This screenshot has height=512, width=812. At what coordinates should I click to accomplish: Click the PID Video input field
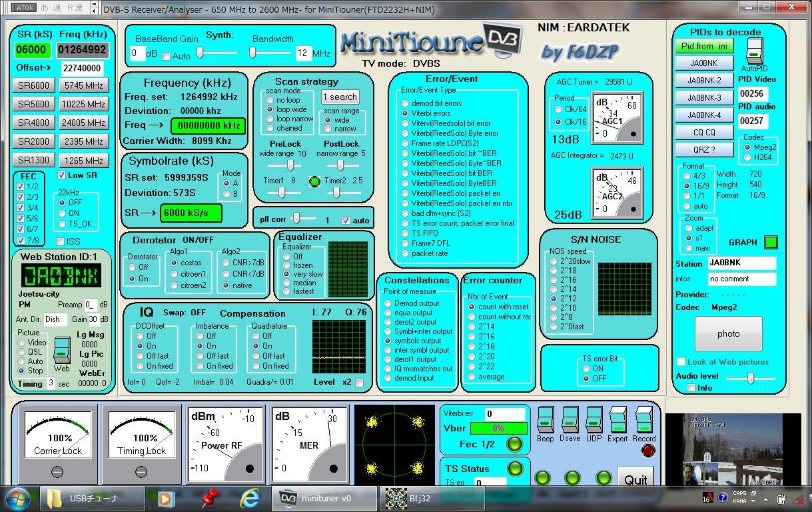pos(753,93)
